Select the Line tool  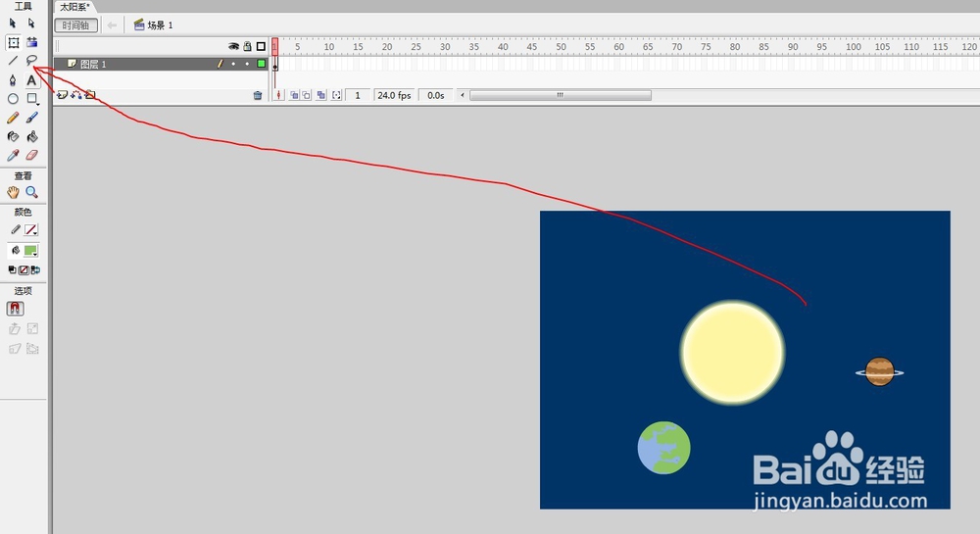point(13,61)
